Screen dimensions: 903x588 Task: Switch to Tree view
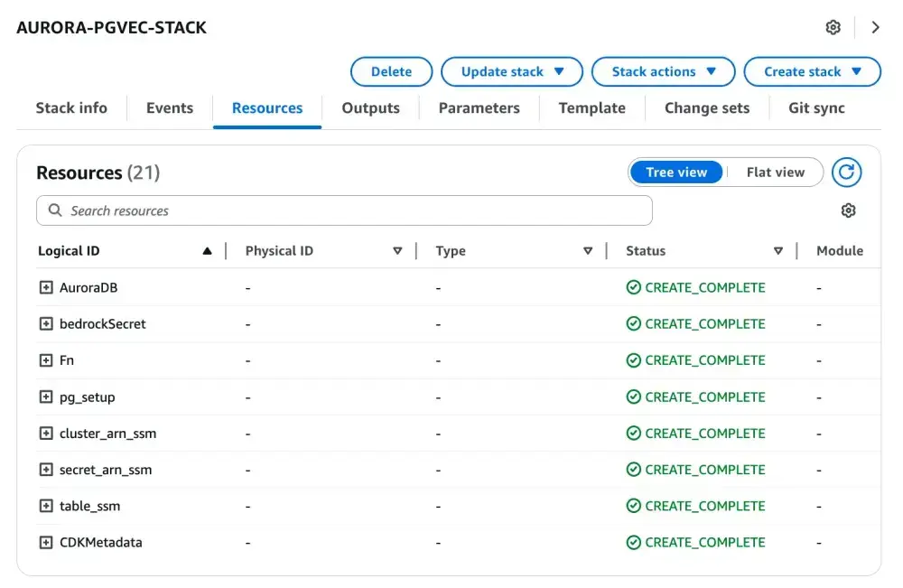tap(676, 173)
